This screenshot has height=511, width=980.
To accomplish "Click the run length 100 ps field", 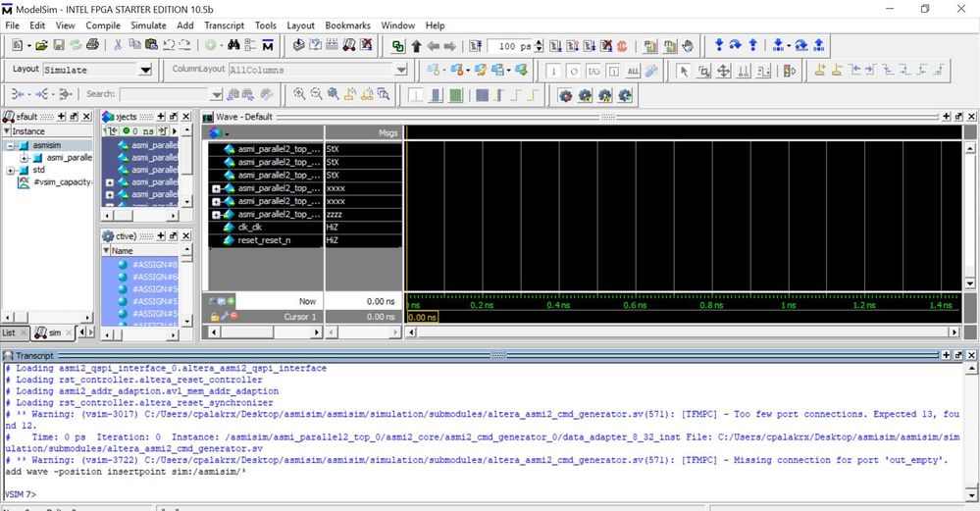I will click(508, 46).
